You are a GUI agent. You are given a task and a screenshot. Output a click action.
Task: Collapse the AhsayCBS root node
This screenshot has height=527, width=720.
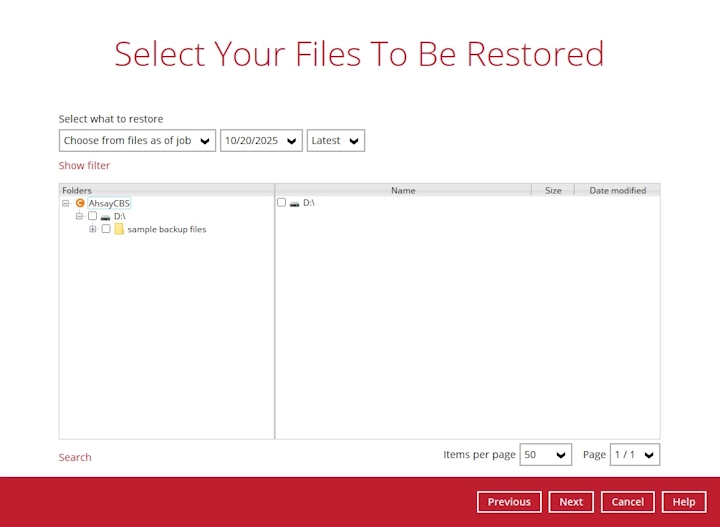coord(66,203)
